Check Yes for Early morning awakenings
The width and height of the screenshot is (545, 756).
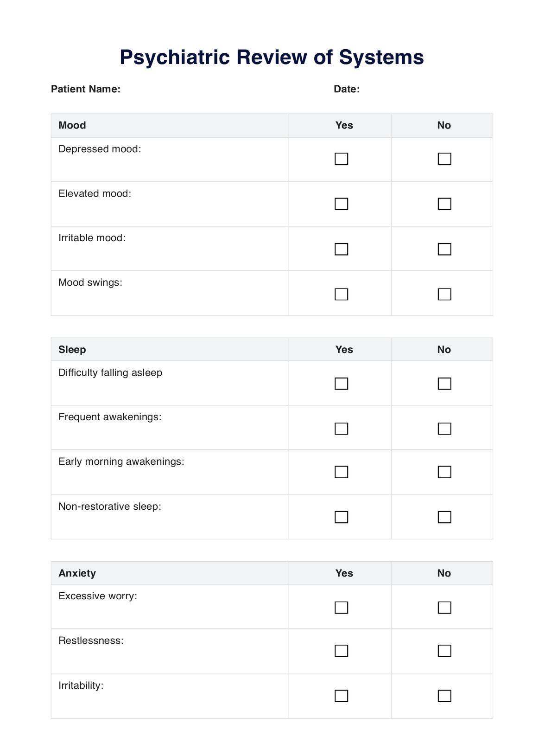pyautogui.click(x=341, y=472)
